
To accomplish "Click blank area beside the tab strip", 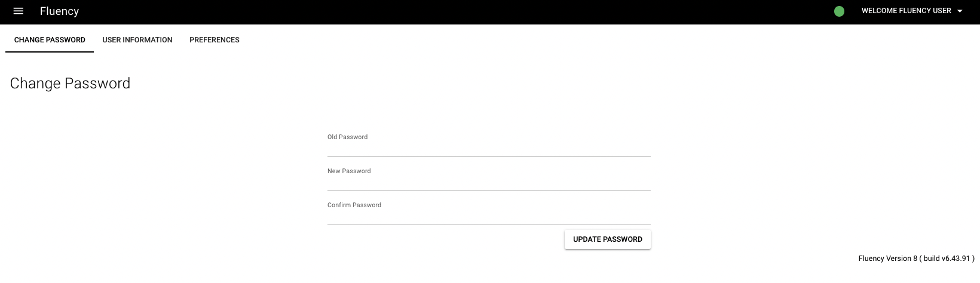I will 598,40.
